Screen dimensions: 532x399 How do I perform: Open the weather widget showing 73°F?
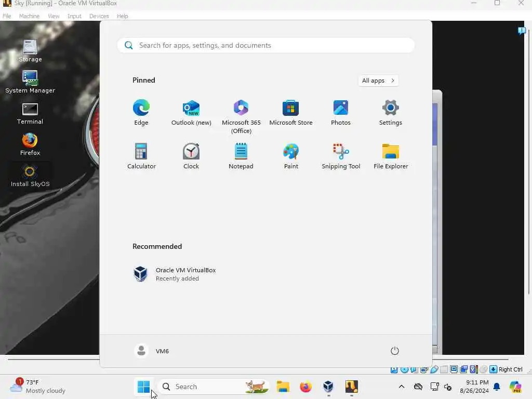[37, 387]
